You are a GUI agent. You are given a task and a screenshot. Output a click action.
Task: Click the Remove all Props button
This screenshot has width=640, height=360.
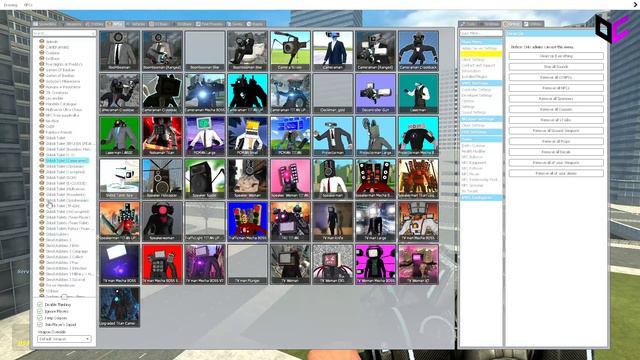[556, 141]
